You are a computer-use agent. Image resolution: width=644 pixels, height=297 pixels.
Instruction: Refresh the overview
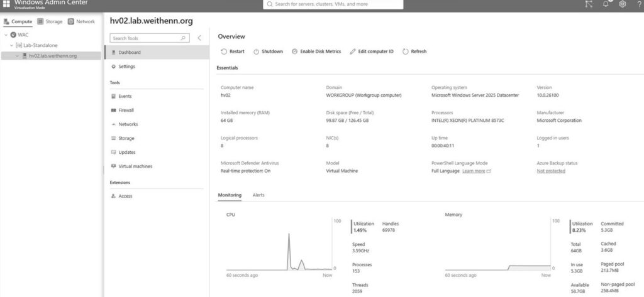pos(414,51)
